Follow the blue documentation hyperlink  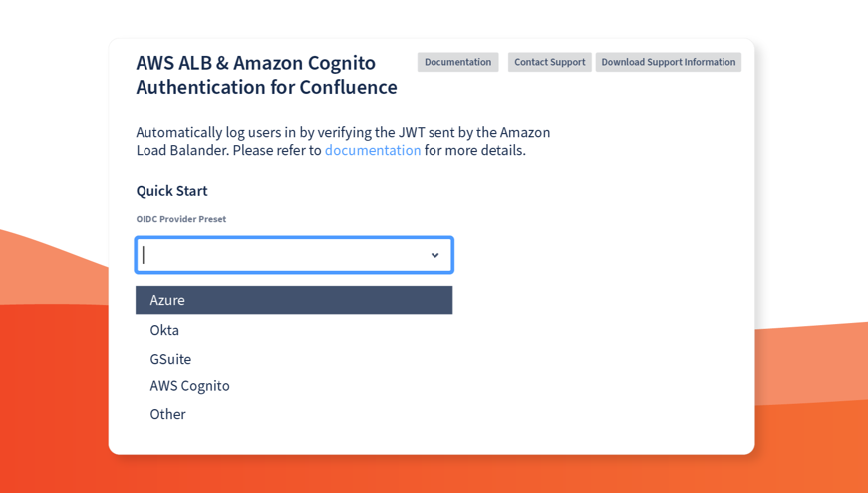373,150
